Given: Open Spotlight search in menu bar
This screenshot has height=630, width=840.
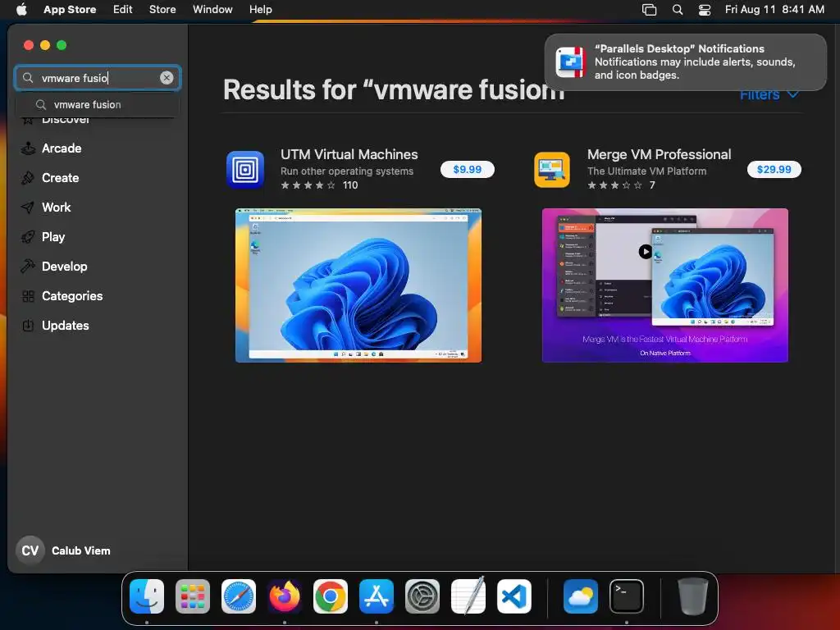Looking at the screenshot, I should [x=678, y=10].
